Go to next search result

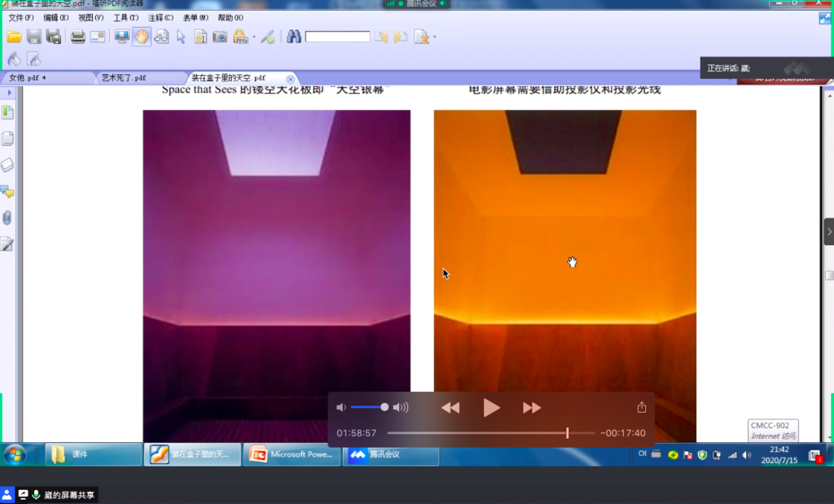pos(401,37)
